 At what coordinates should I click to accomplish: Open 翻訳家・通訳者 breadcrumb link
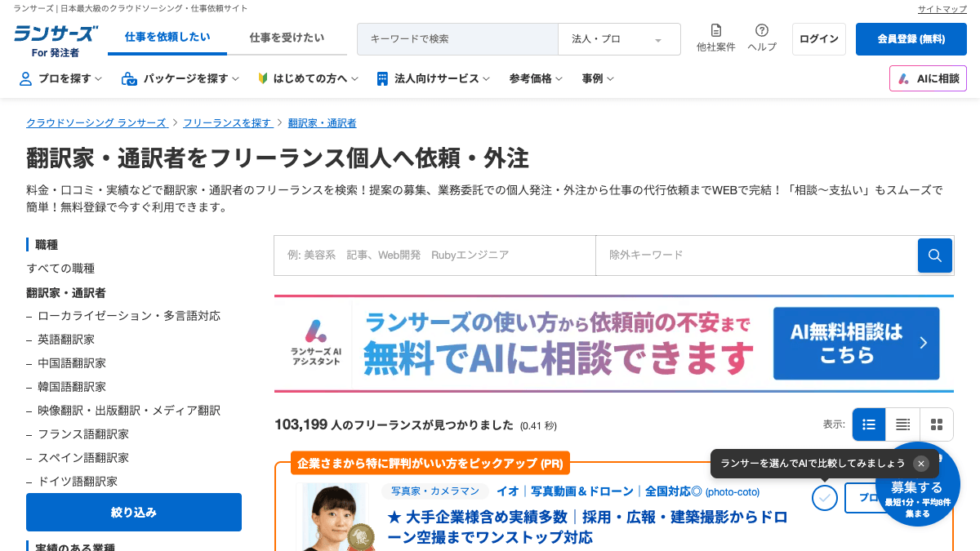pos(322,123)
